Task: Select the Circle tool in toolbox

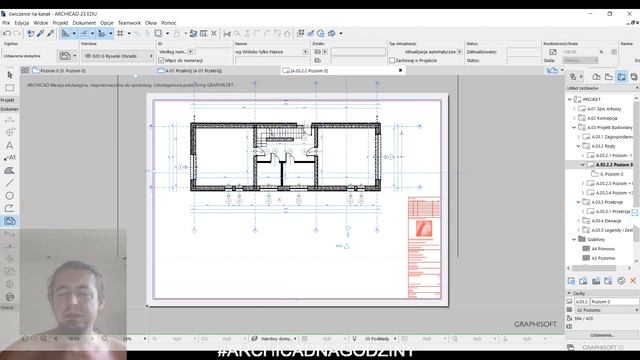Action: coord(9,196)
